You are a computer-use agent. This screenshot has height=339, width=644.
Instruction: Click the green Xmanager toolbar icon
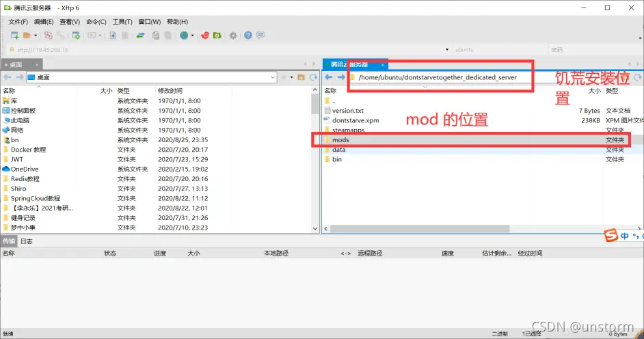[x=217, y=36]
